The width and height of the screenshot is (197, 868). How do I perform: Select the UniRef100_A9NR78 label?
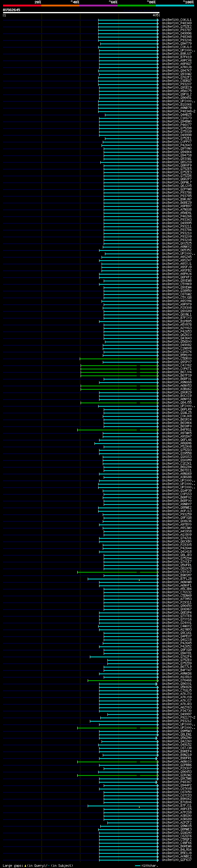176,108
